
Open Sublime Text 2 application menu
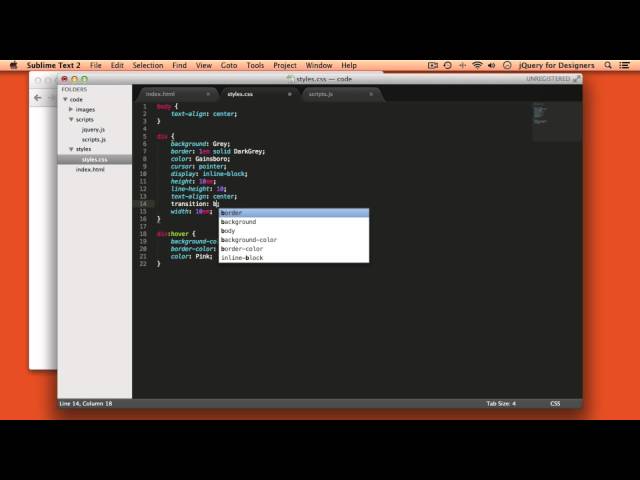pyautogui.click(x=53, y=65)
